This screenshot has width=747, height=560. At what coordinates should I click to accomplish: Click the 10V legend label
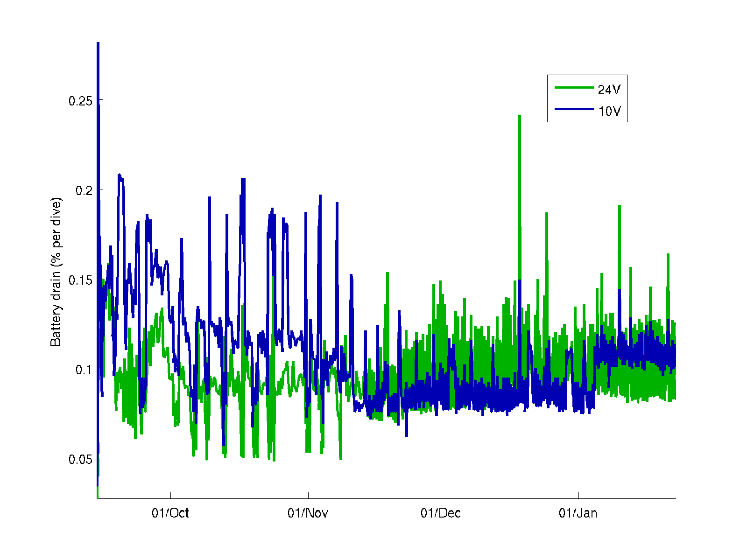[609, 112]
